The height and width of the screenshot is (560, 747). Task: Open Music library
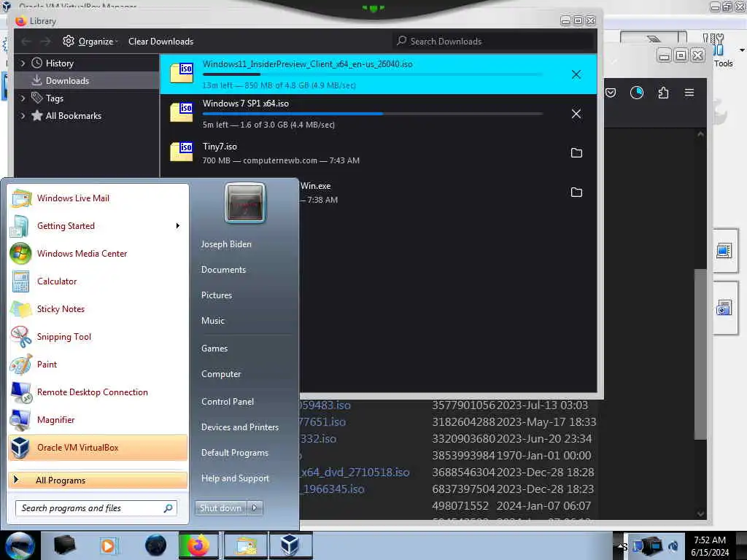(x=212, y=321)
